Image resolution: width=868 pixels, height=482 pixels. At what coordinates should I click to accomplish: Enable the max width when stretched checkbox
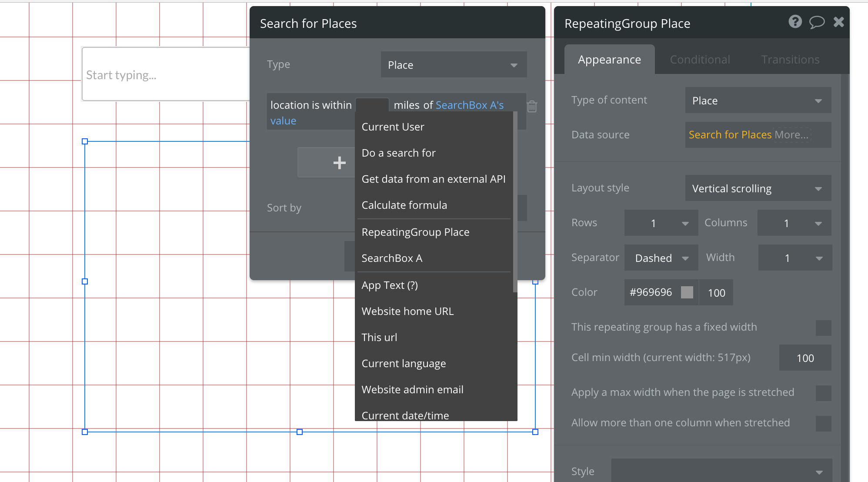[823, 393]
